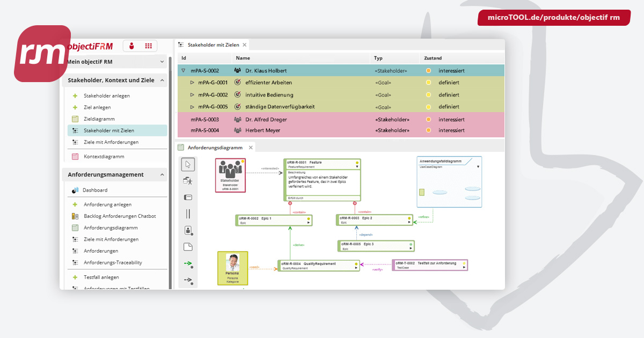Sort by the Name column header

click(x=243, y=58)
